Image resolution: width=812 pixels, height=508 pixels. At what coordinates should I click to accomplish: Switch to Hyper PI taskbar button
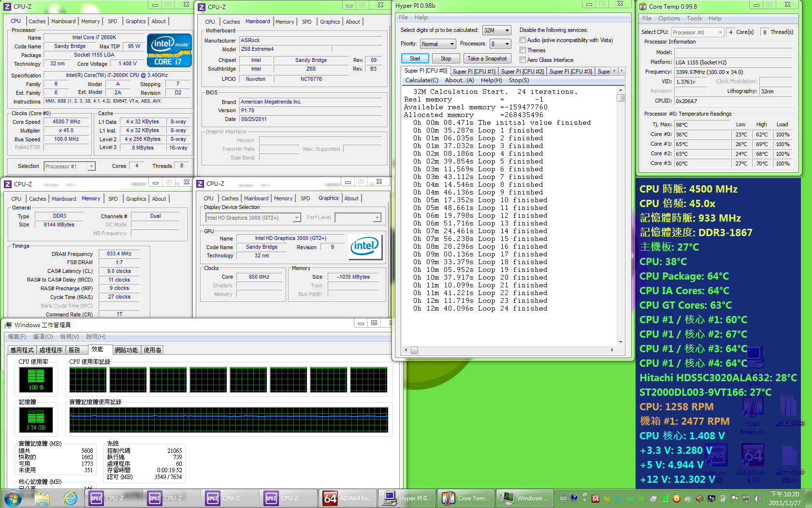[406, 498]
